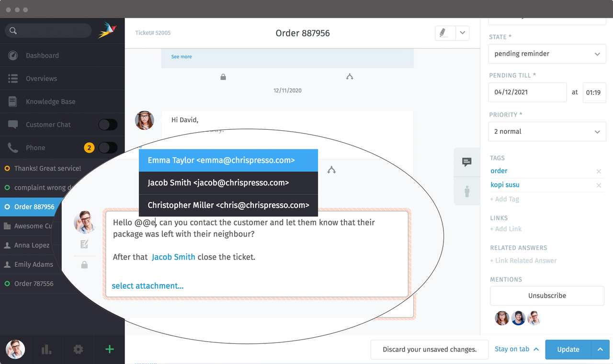This screenshot has width=613, height=364.
Task: Choose Christopher Miller in the mention list
Action: point(228,205)
